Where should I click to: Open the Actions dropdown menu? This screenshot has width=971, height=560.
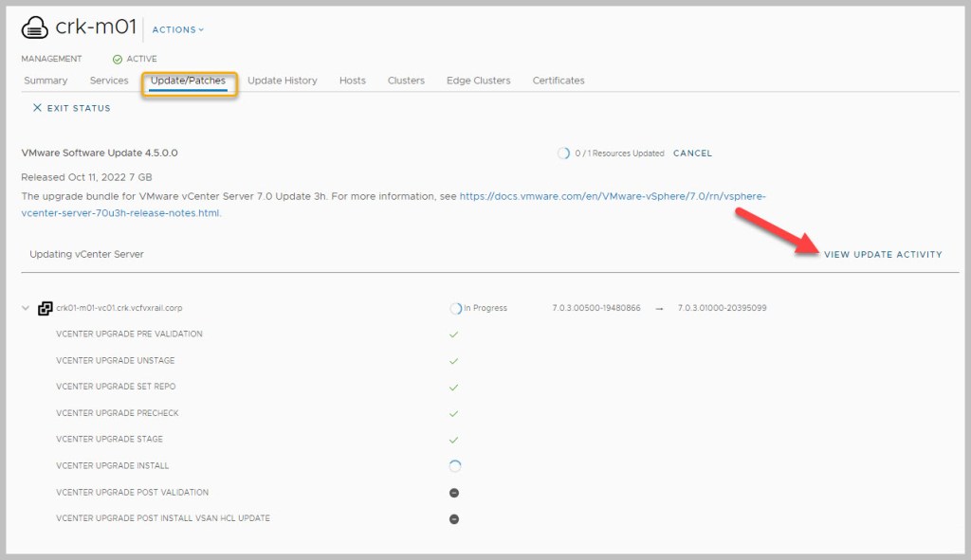coord(178,29)
